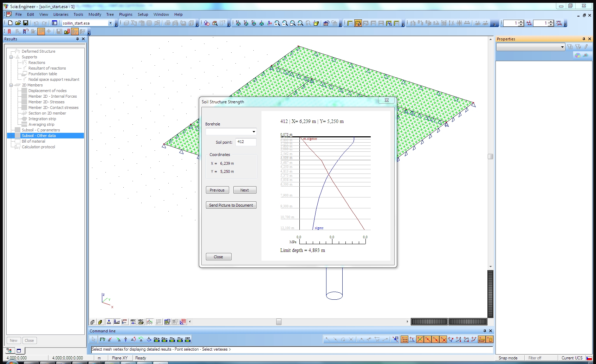The image size is (596, 364).
Task: Click the Next button
Action: click(245, 190)
